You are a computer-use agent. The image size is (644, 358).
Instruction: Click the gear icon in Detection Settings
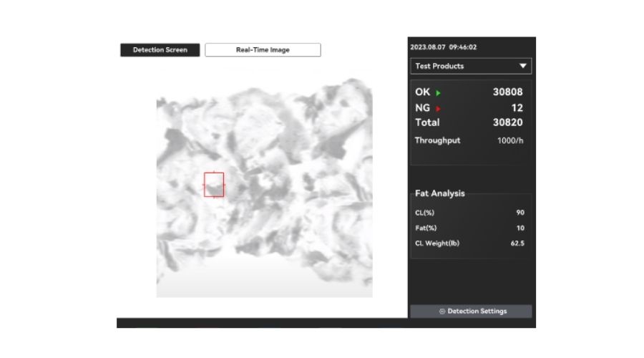(441, 311)
